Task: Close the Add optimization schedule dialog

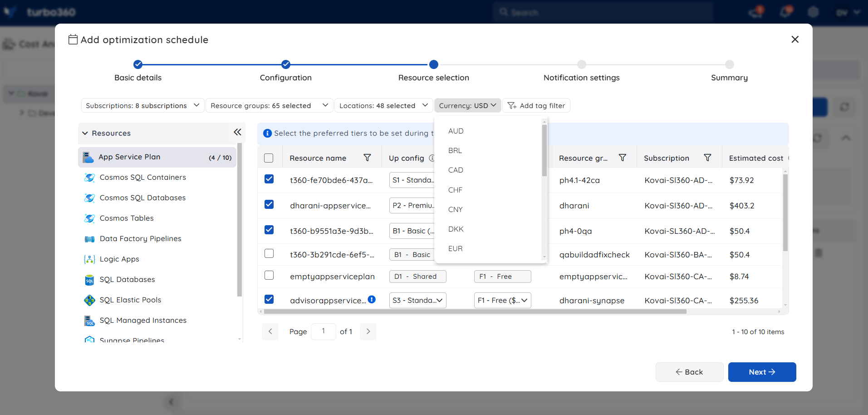Action: 795,40
